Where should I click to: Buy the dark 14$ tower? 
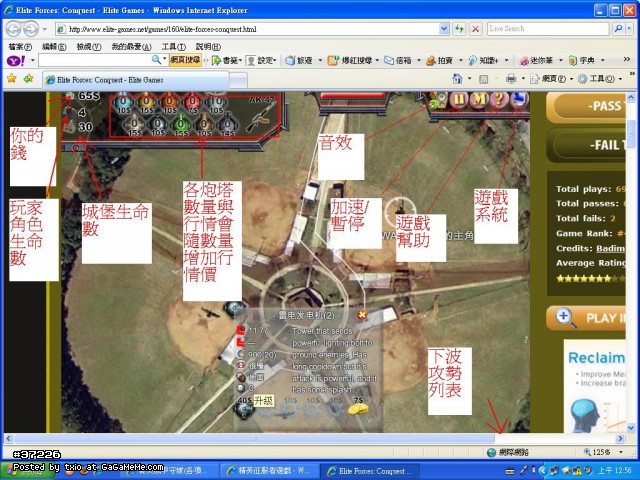point(227,126)
